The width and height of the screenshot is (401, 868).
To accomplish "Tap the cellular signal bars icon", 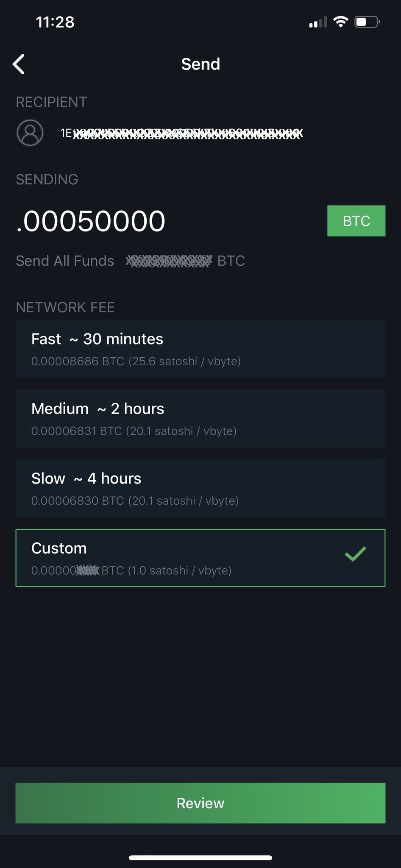I will (x=318, y=22).
